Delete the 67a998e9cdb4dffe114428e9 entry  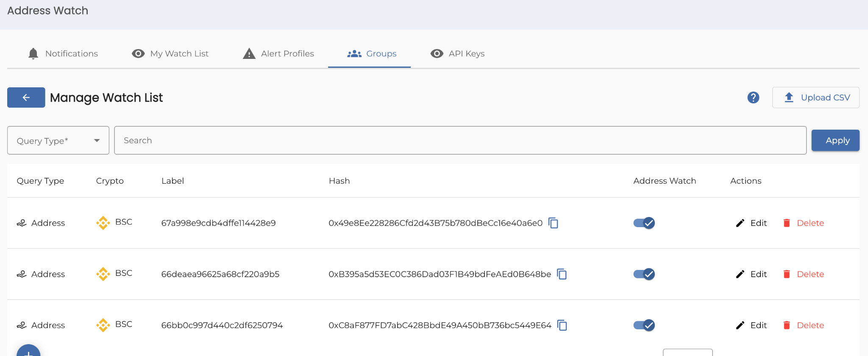click(x=804, y=223)
